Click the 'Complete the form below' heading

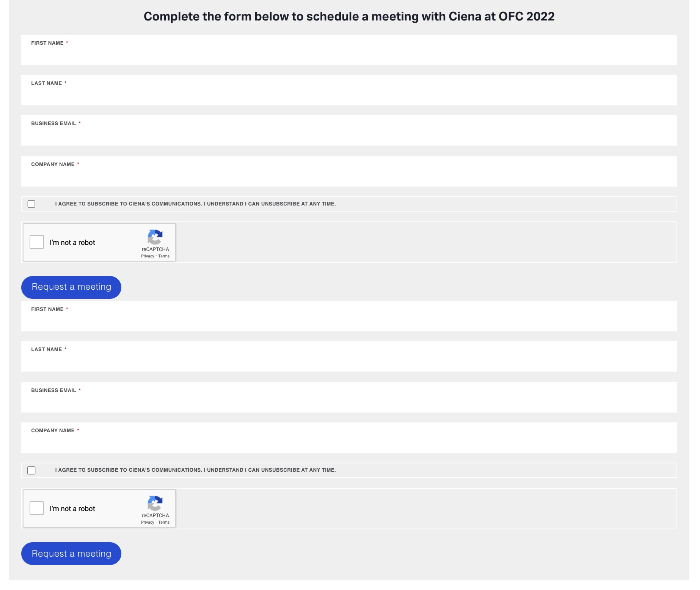pyautogui.click(x=349, y=16)
